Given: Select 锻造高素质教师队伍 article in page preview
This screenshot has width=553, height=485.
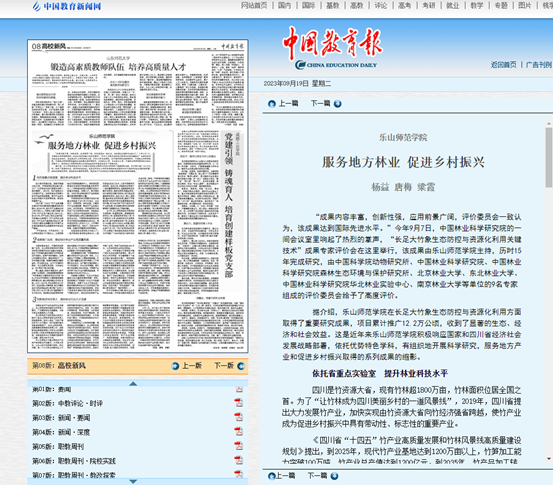Looking at the screenshot, I should pyautogui.click(x=118, y=67).
